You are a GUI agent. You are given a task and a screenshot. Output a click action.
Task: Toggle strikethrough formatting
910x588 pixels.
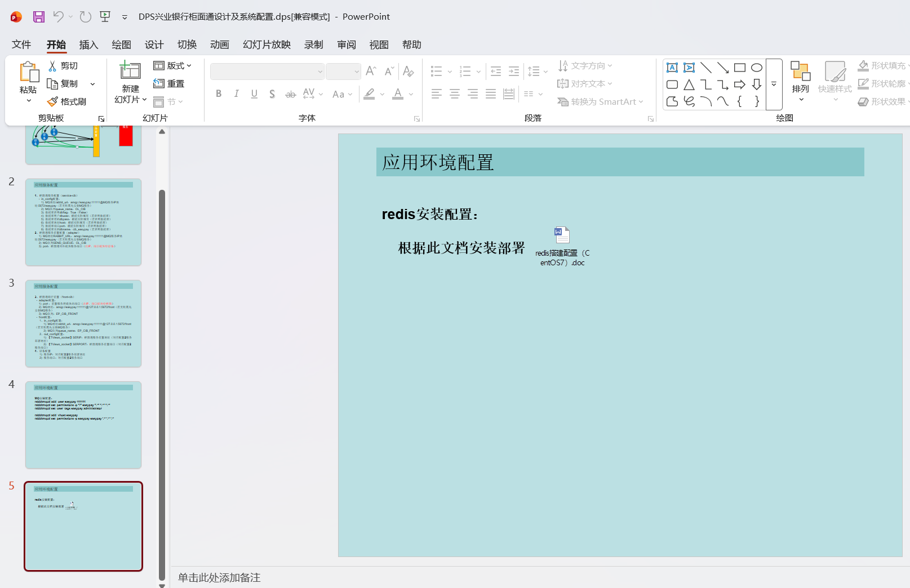coord(290,94)
